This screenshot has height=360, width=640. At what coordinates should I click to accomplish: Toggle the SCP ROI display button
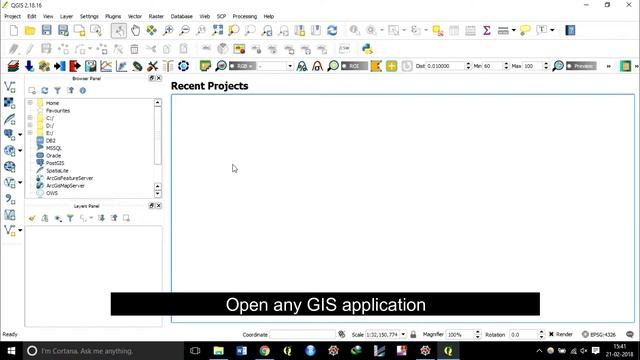pos(354,66)
